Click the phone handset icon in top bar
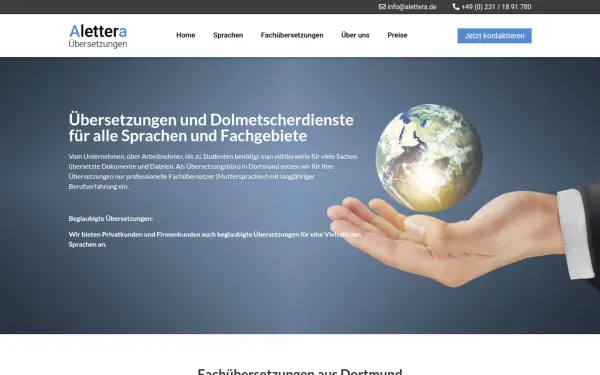Image resolution: width=600 pixels, height=375 pixels. pos(456,7)
